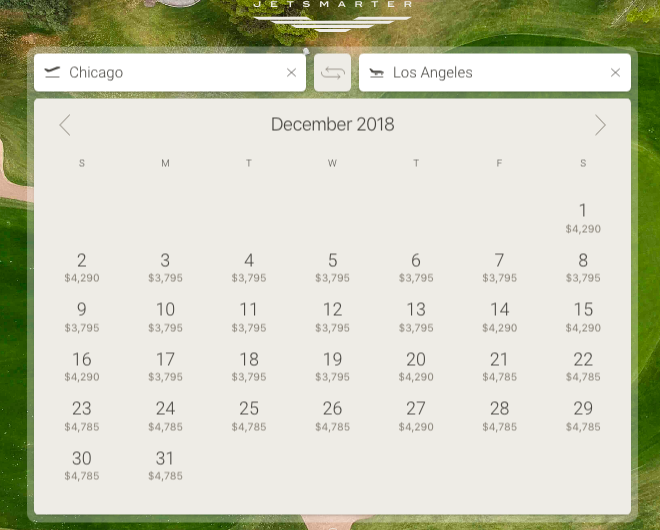Click the JetSmarter logo
Image resolution: width=660 pixels, height=530 pixels.
pyautogui.click(x=332, y=12)
